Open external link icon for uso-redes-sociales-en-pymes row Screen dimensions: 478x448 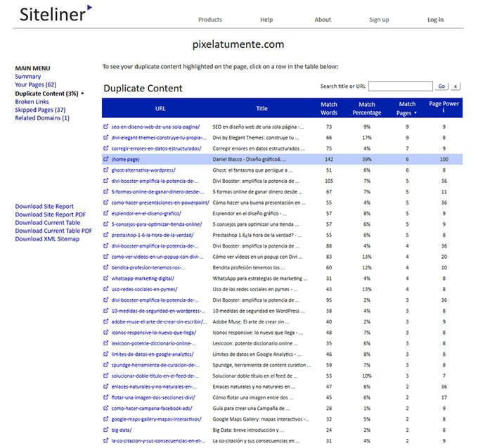pos(105,289)
